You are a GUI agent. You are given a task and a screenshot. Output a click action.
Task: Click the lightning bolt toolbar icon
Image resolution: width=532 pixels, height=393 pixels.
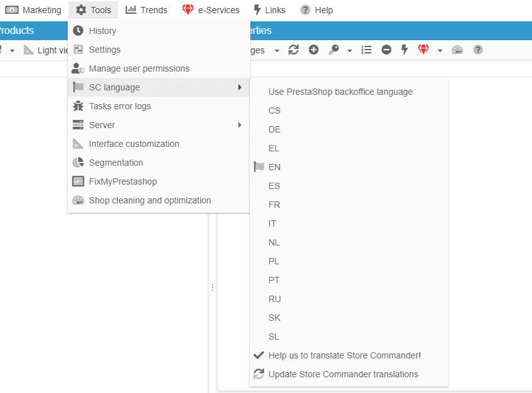pos(405,50)
